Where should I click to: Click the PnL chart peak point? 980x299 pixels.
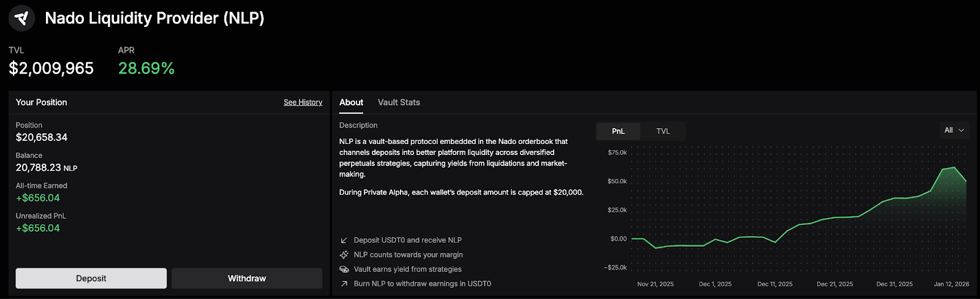tap(954, 167)
